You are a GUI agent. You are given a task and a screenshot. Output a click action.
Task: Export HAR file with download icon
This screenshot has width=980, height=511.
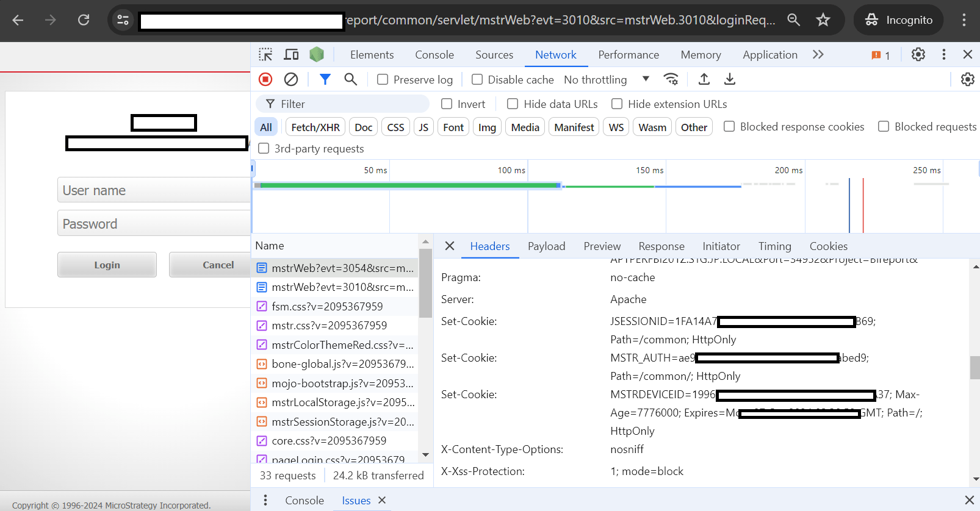pos(729,79)
